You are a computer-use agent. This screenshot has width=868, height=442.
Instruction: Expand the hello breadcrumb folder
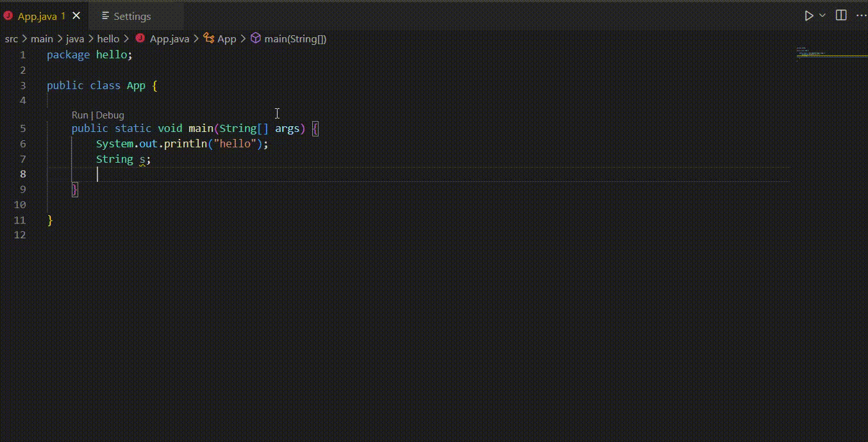tap(108, 38)
